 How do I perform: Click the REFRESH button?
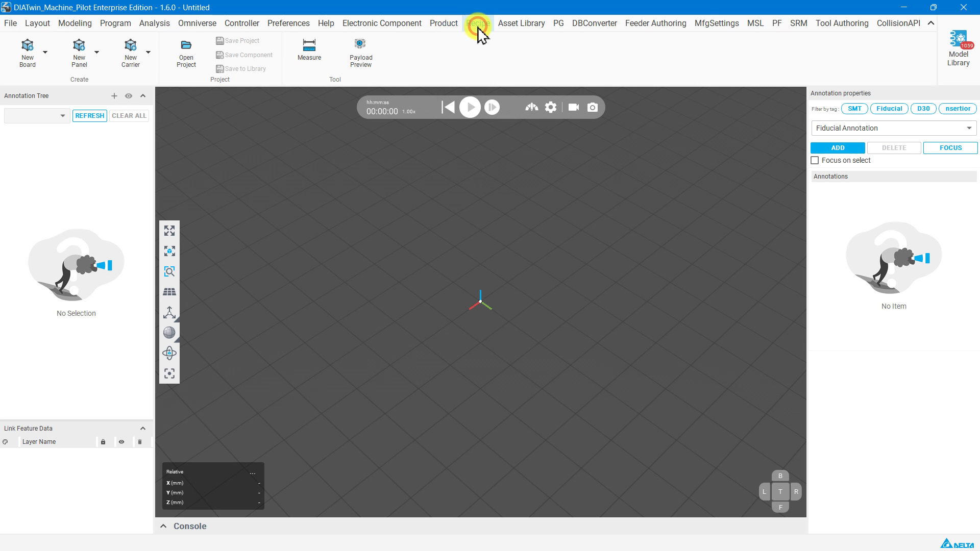[x=90, y=116]
